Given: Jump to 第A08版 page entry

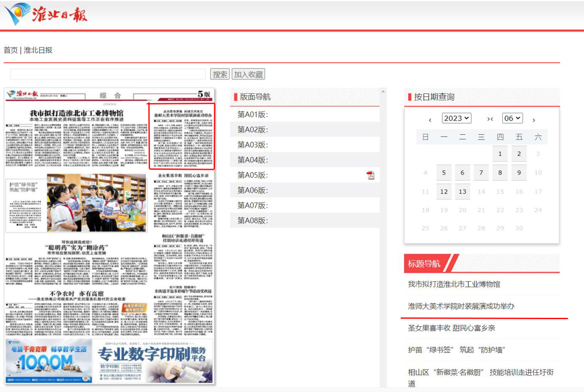Looking at the screenshot, I should coord(252,220).
